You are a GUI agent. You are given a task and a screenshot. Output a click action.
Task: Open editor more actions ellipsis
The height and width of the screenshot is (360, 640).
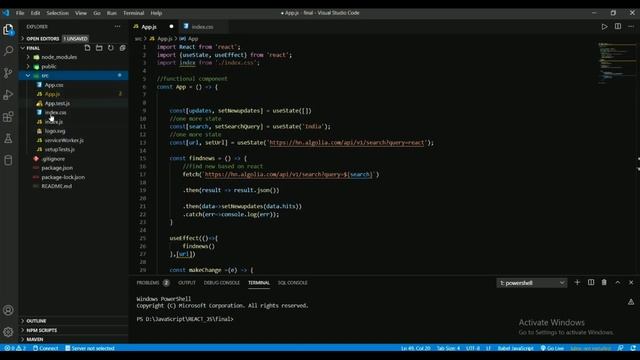(631, 27)
